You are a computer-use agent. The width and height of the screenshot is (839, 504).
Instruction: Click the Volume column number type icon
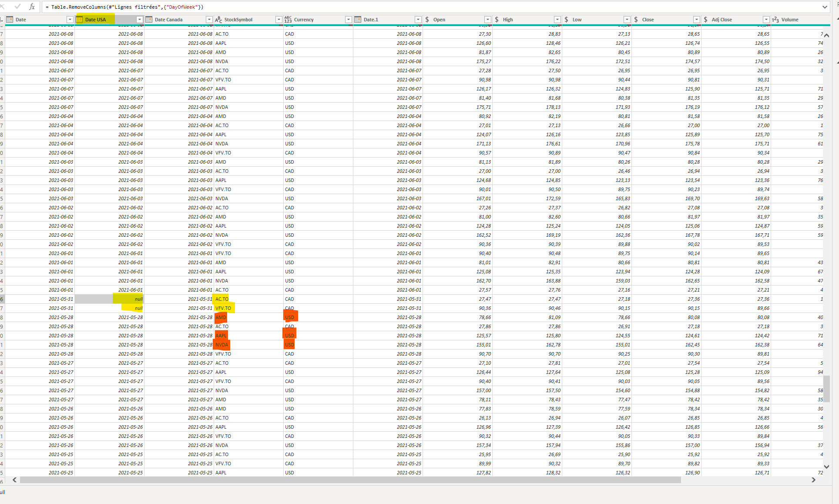[x=775, y=20]
